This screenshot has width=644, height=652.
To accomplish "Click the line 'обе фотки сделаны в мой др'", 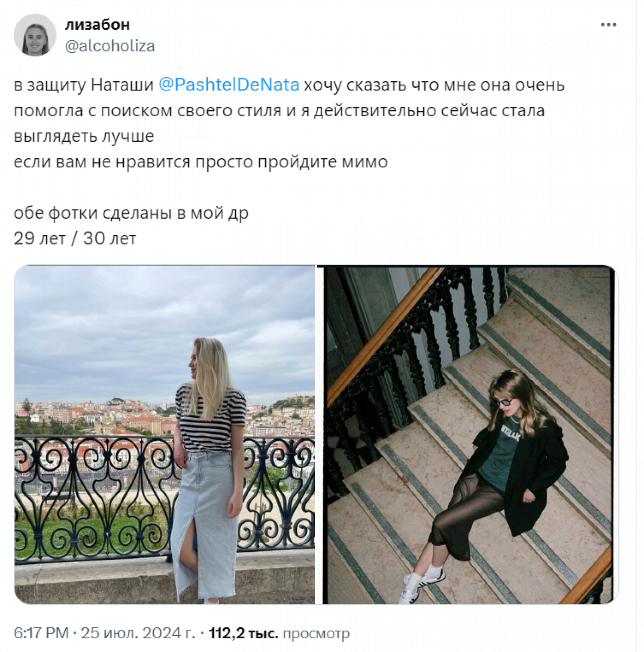I will tap(131, 213).
